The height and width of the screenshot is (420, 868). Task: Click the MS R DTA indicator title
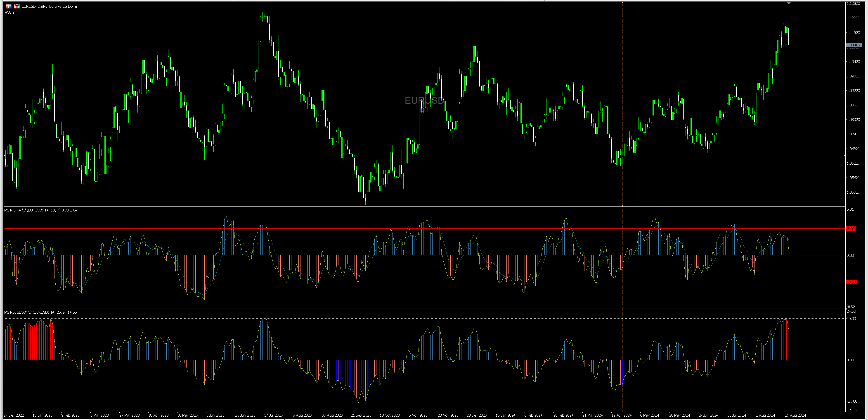click(x=40, y=210)
